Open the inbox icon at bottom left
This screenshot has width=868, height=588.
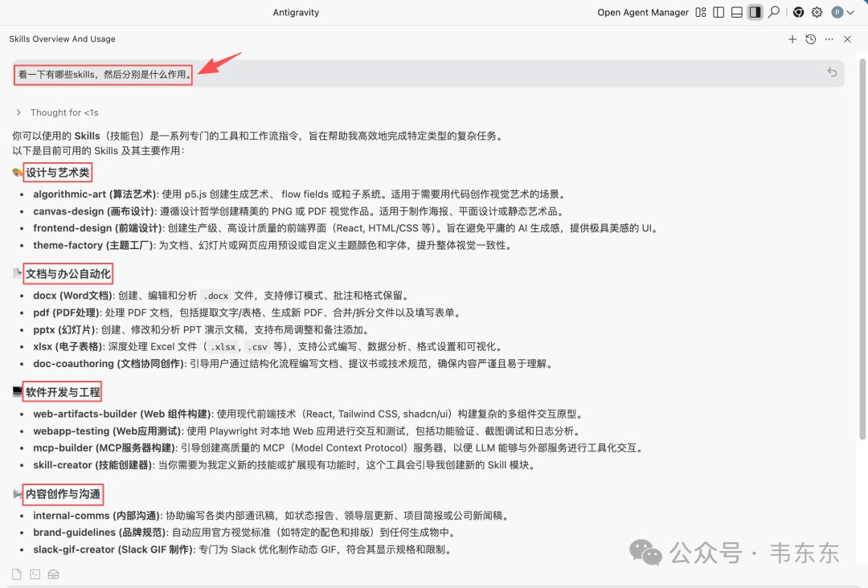(x=53, y=574)
